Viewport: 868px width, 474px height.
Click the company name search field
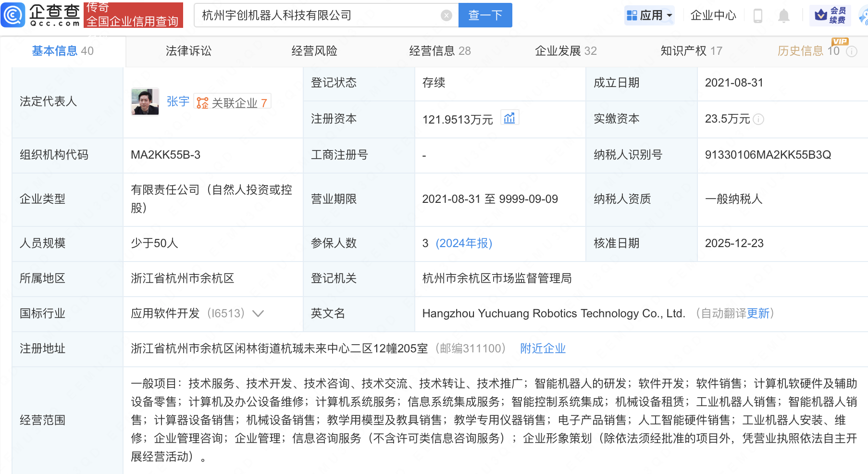tap(317, 15)
